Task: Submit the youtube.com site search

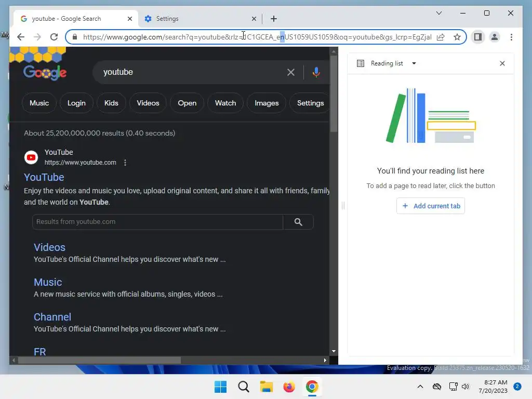Action: coord(298,222)
